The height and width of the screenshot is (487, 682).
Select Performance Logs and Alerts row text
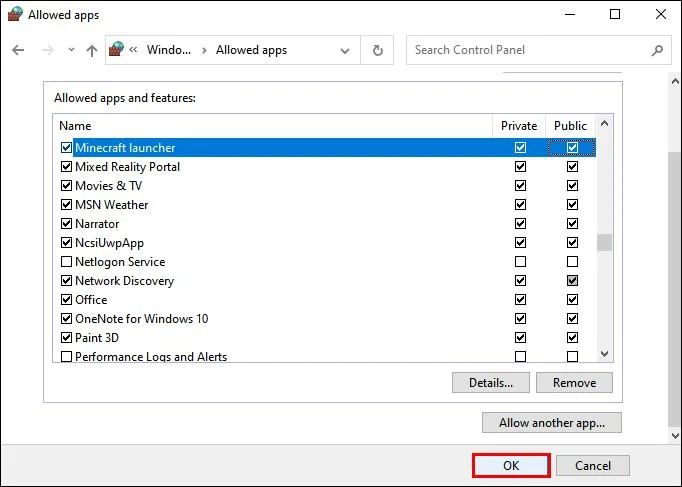(151, 357)
